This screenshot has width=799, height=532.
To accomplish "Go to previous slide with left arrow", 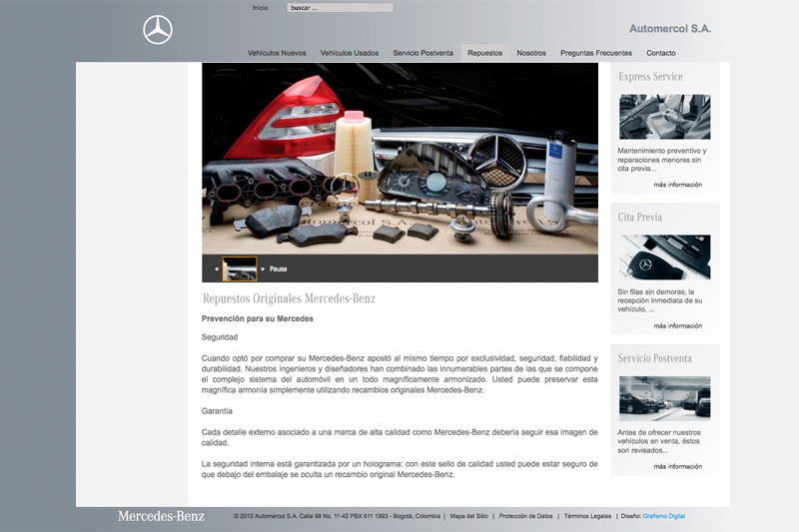I will [x=217, y=268].
